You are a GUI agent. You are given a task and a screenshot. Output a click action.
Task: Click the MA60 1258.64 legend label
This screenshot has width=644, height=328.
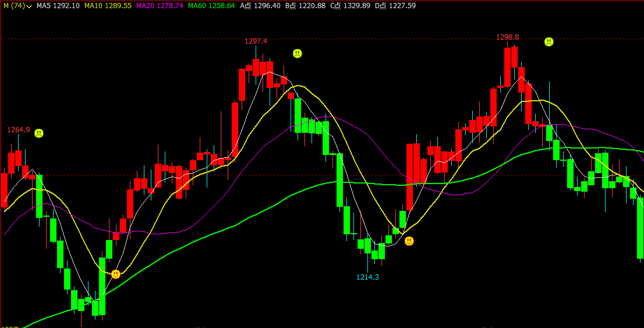tap(211, 6)
